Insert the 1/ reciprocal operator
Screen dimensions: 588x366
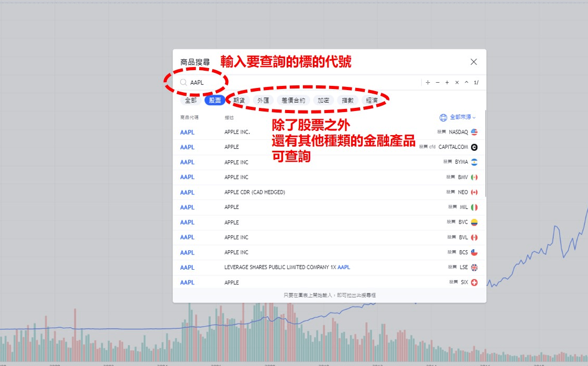[x=476, y=82]
